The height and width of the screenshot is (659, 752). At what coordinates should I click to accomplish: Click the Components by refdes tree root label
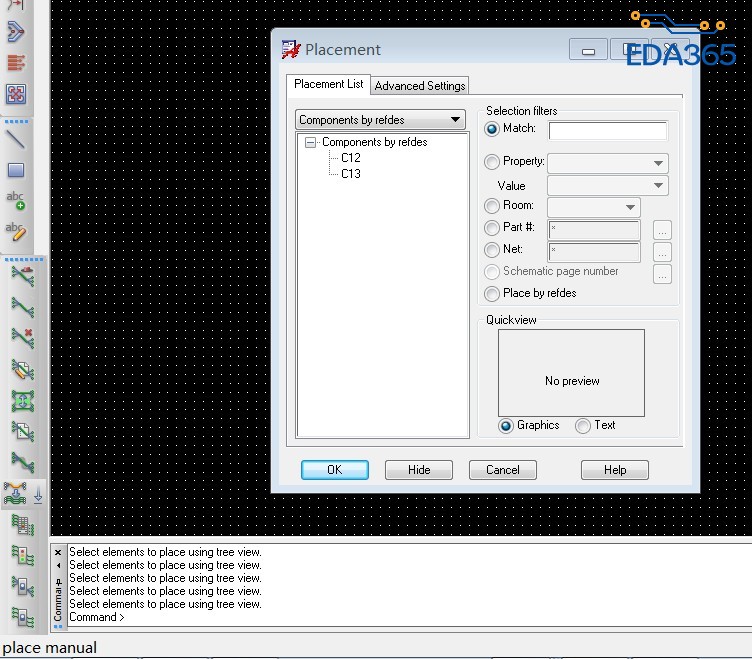(x=375, y=142)
